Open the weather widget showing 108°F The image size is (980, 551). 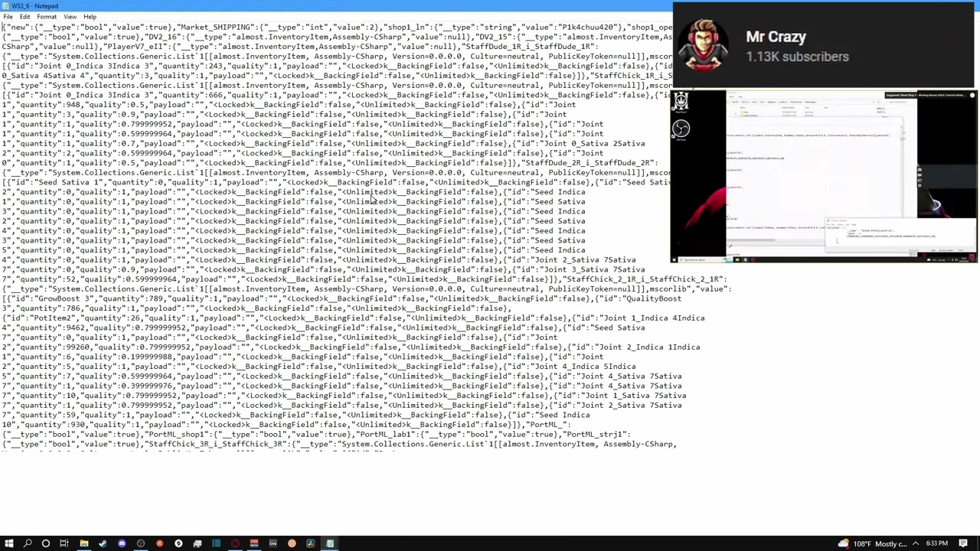click(873, 543)
